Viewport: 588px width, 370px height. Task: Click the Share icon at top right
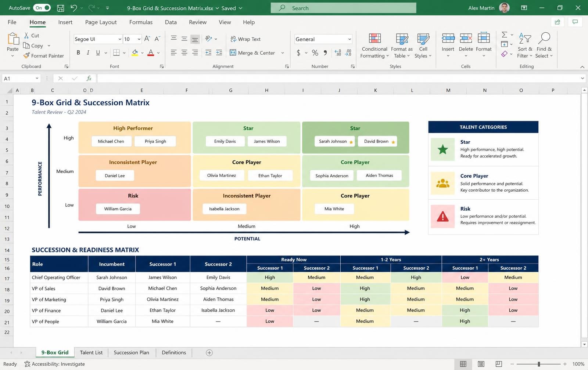(557, 22)
